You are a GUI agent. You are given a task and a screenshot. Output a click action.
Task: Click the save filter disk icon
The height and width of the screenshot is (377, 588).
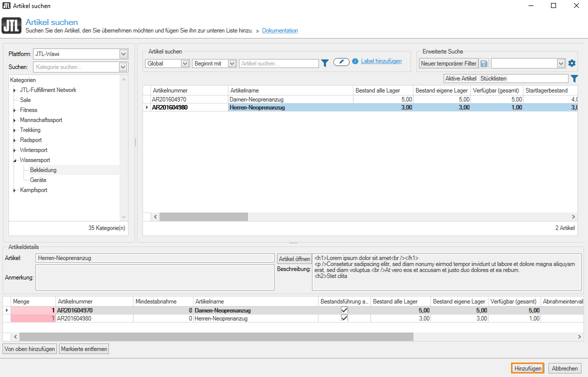[484, 63]
